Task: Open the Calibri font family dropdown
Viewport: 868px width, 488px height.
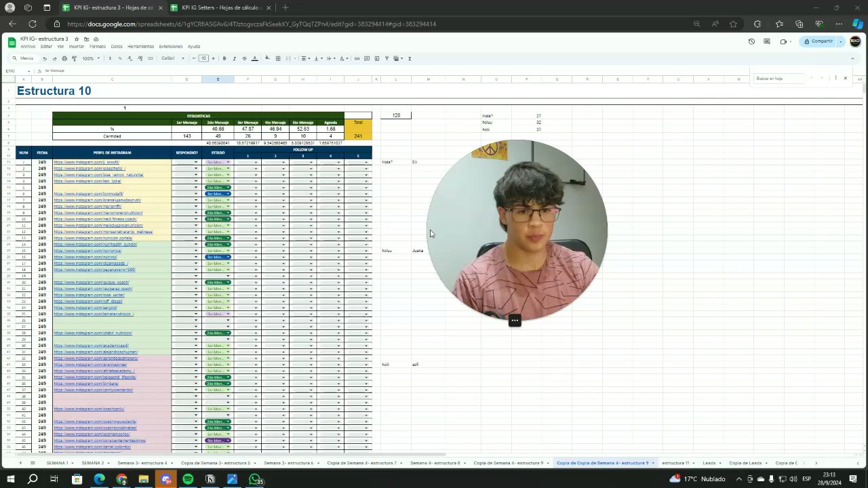Action: tap(172, 58)
